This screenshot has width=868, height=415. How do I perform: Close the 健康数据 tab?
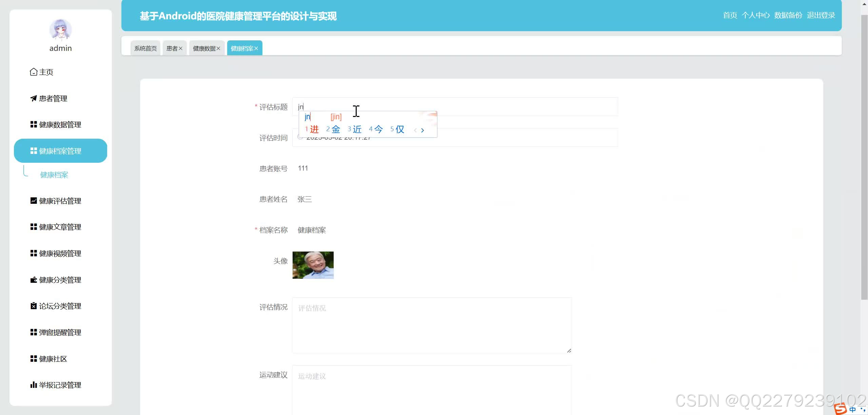click(x=218, y=48)
